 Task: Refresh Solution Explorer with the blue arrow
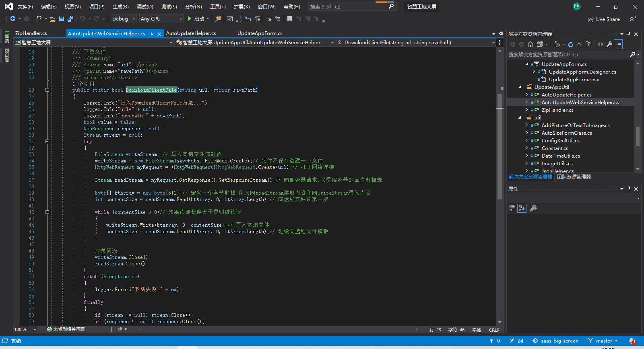(571, 44)
